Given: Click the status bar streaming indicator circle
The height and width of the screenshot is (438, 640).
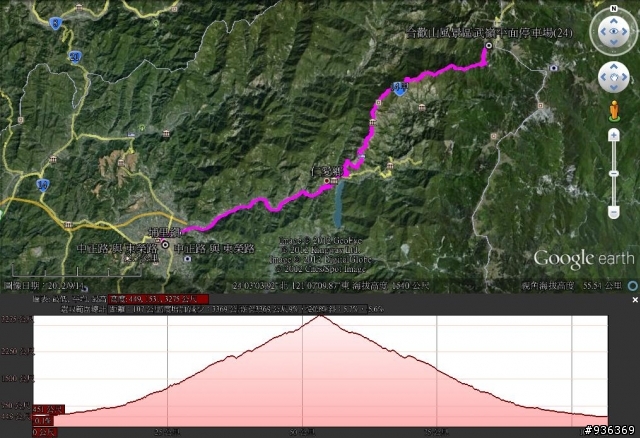Looking at the screenshot, I should point(633,286).
